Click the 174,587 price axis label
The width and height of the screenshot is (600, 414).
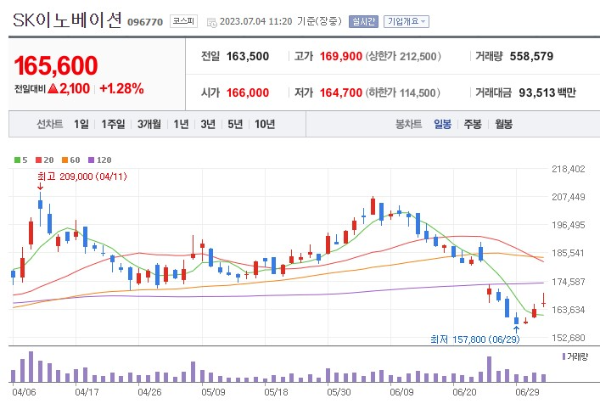[x=568, y=282]
